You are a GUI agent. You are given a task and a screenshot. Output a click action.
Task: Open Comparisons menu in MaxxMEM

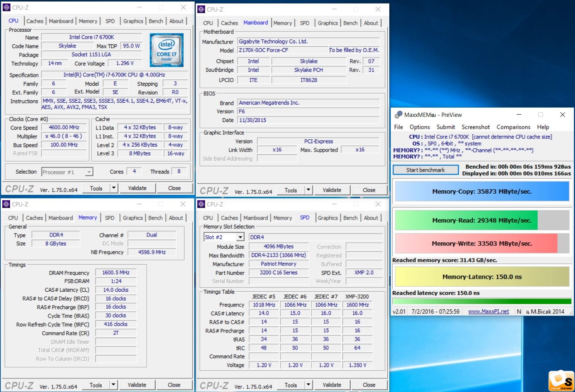(x=514, y=127)
